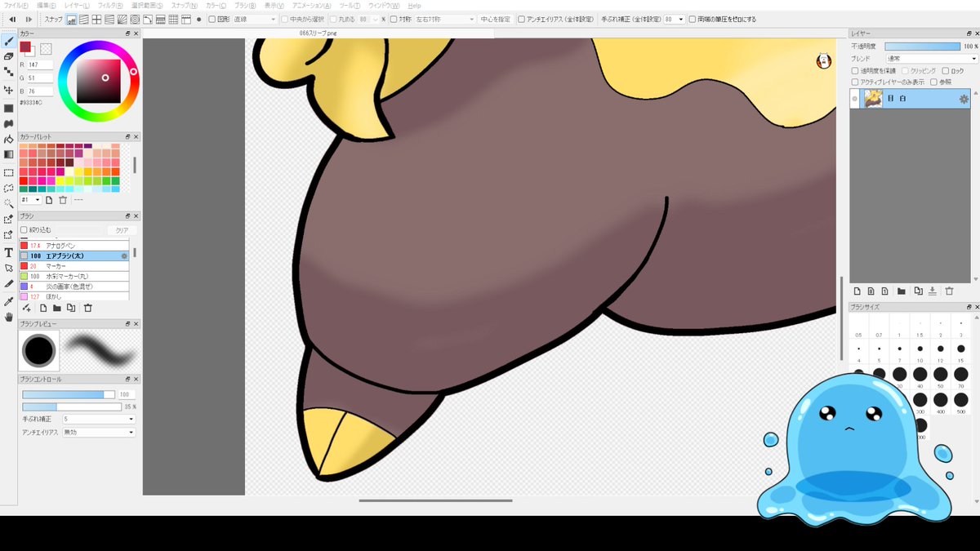Select the Brush tool in left toolbar
Screen dimensions: 980x551
(8, 40)
